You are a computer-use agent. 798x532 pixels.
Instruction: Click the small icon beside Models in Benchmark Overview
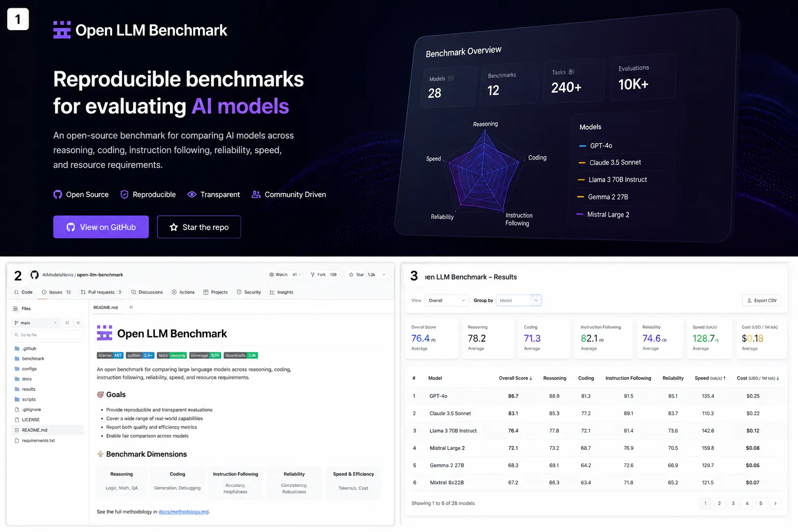click(x=451, y=78)
